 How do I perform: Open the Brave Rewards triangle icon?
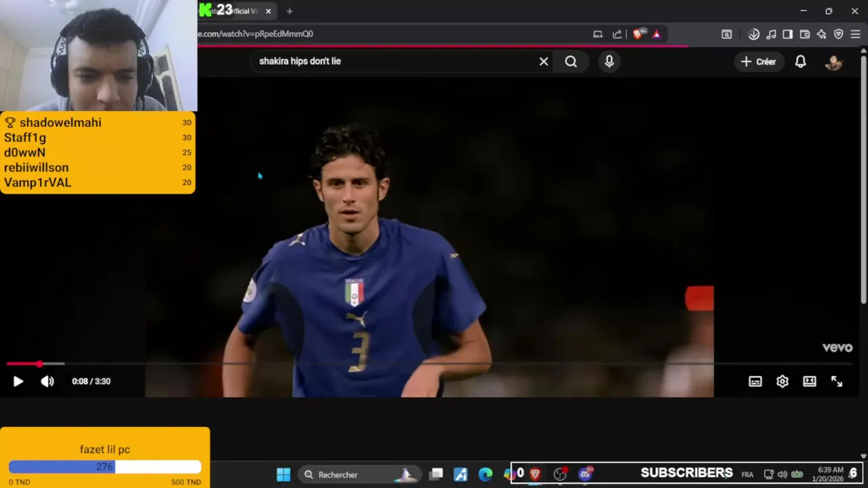tap(656, 34)
